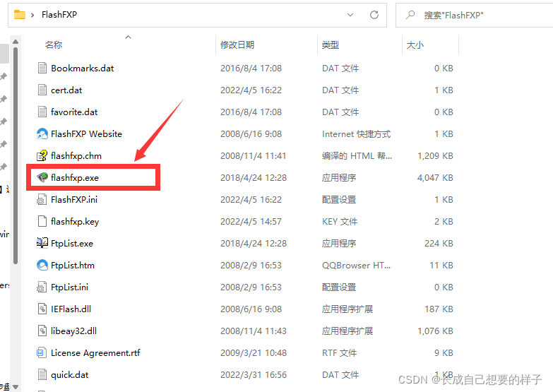Select the favorite.dat file name
This screenshot has width=553, height=392.
click(x=74, y=112)
